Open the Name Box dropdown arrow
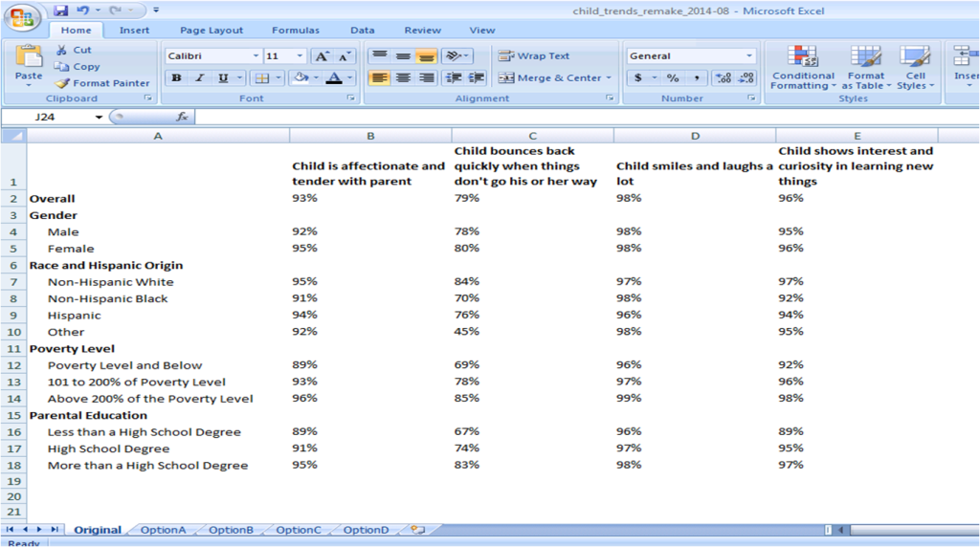Viewport: 980px width, 547px height. point(99,117)
